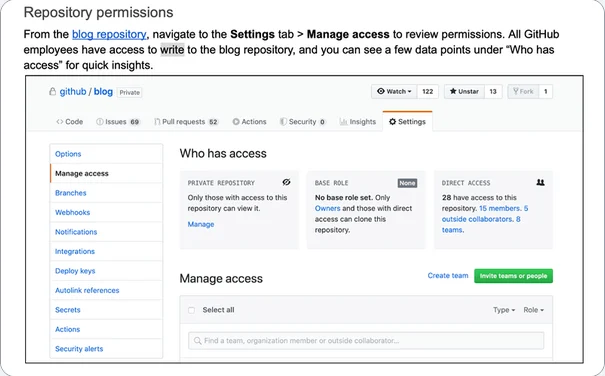Switch to the Insights tab
Viewport: 605px width, 376px height.
point(358,122)
